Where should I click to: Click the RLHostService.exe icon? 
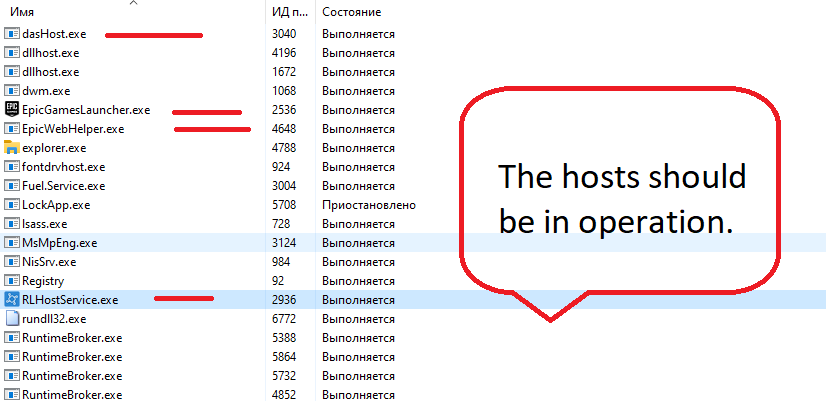(x=12, y=300)
